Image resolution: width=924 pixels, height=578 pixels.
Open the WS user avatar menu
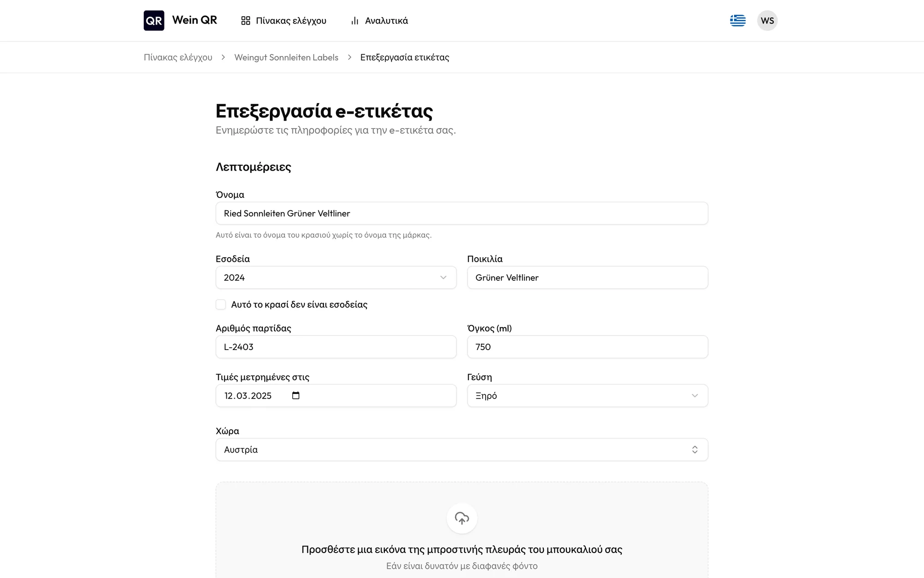coord(767,20)
